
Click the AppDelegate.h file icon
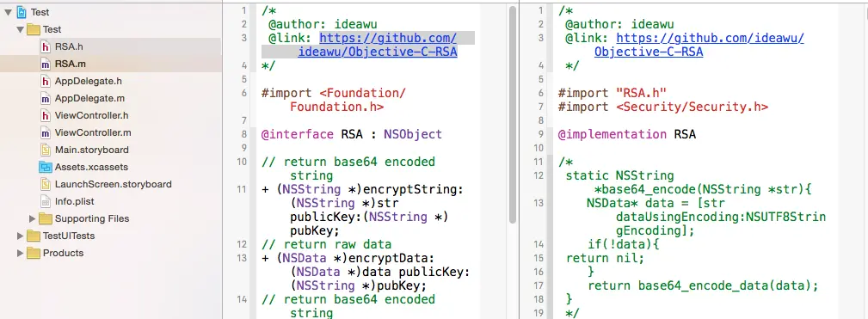click(46, 82)
